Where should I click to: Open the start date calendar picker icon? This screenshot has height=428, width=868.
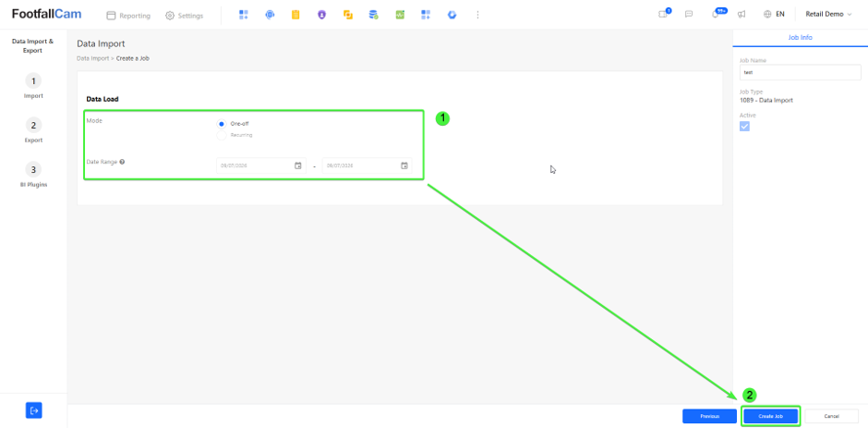tap(298, 165)
